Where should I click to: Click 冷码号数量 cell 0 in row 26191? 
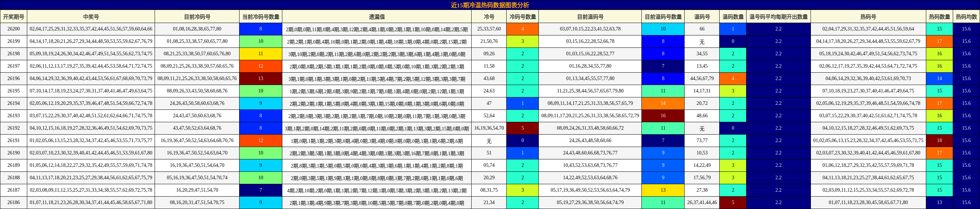tap(522, 141)
